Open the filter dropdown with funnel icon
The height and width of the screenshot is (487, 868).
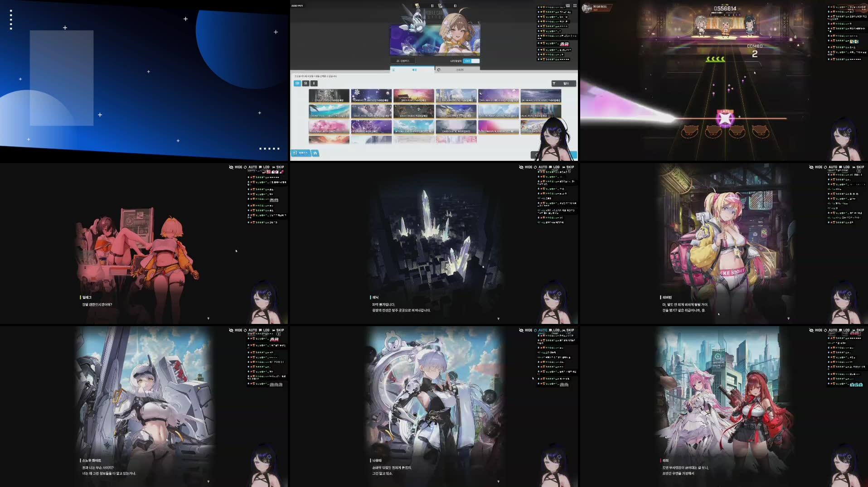point(563,83)
